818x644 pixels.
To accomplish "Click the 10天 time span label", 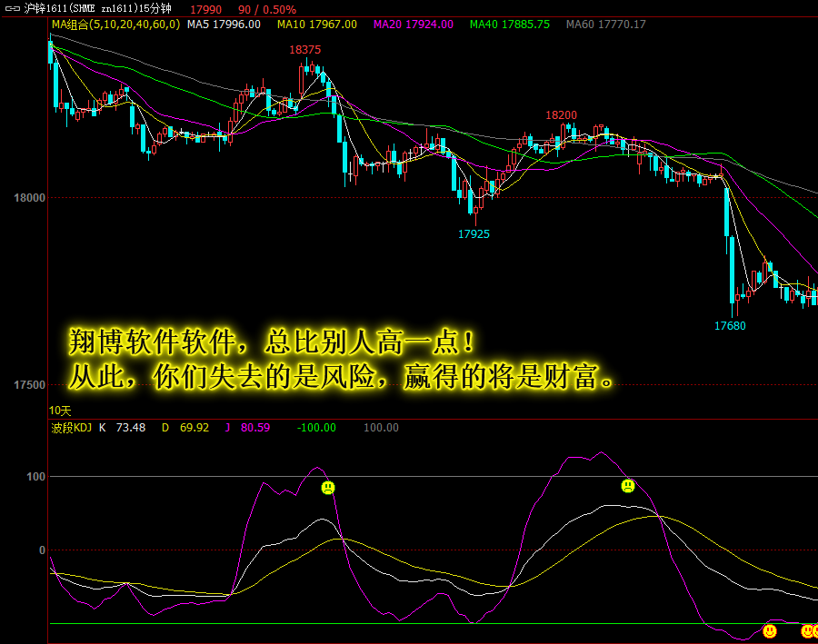I will tap(60, 411).
